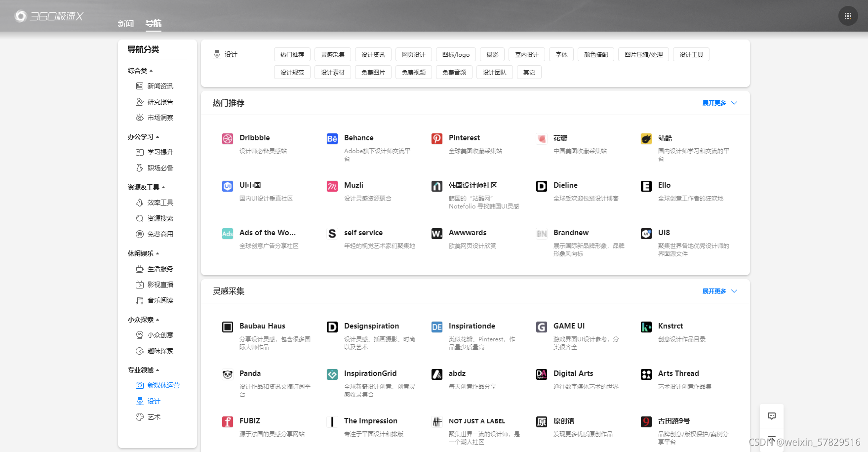Viewport: 868px width, 452px height.
Task: Click the Ads of the World icon
Action: 228,234
